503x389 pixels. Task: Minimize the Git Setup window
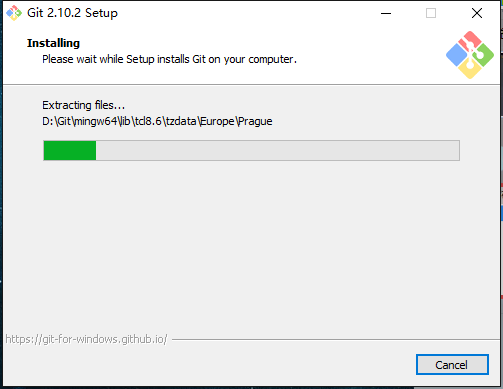pyautogui.click(x=386, y=13)
